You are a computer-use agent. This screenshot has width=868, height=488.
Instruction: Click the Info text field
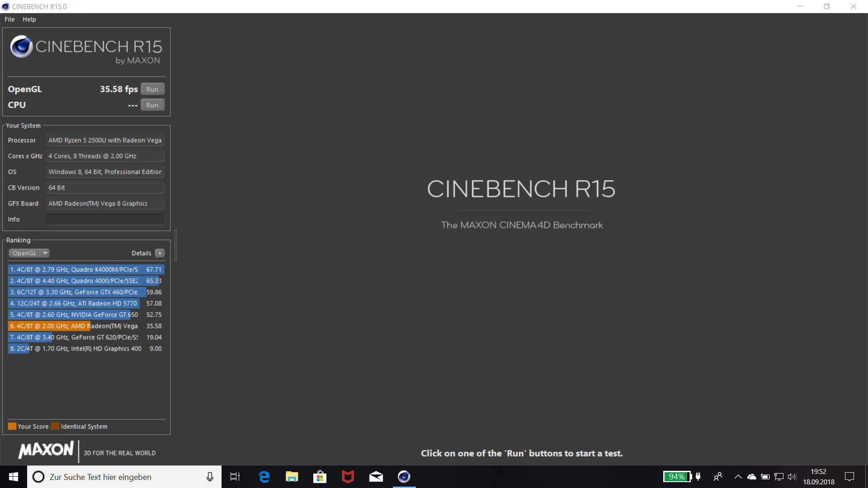pyautogui.click(x=105, y=219)
